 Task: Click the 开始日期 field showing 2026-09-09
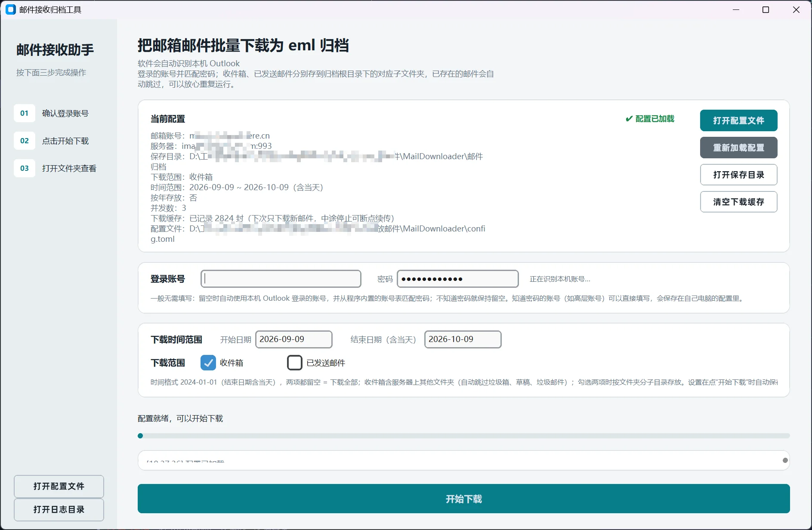[294, 339]
